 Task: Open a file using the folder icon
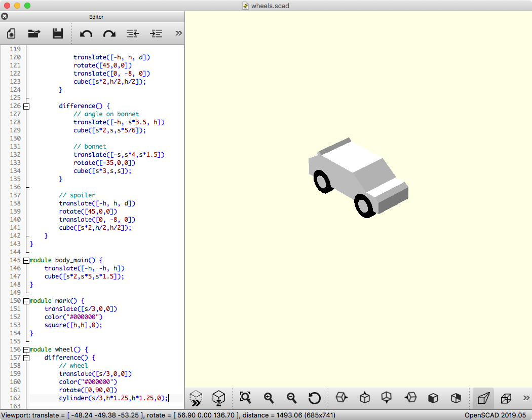34,33
